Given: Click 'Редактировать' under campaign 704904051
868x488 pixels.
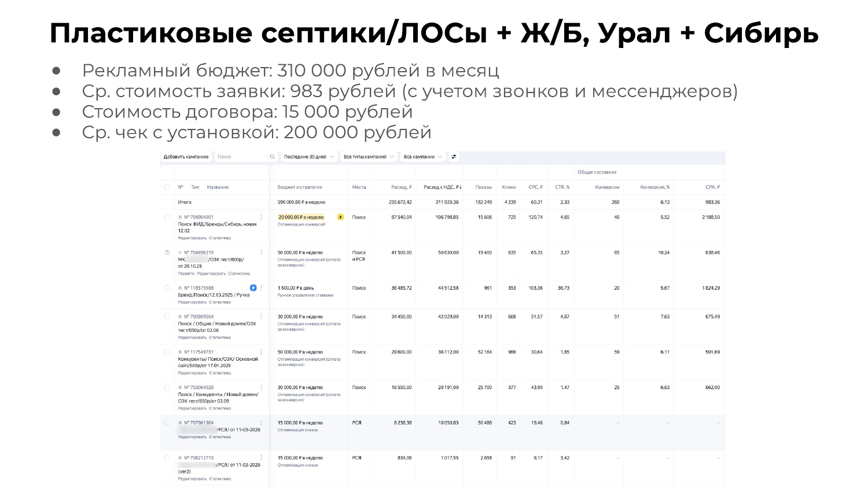Looking at the screenshot, I should [x=192, y=238].
